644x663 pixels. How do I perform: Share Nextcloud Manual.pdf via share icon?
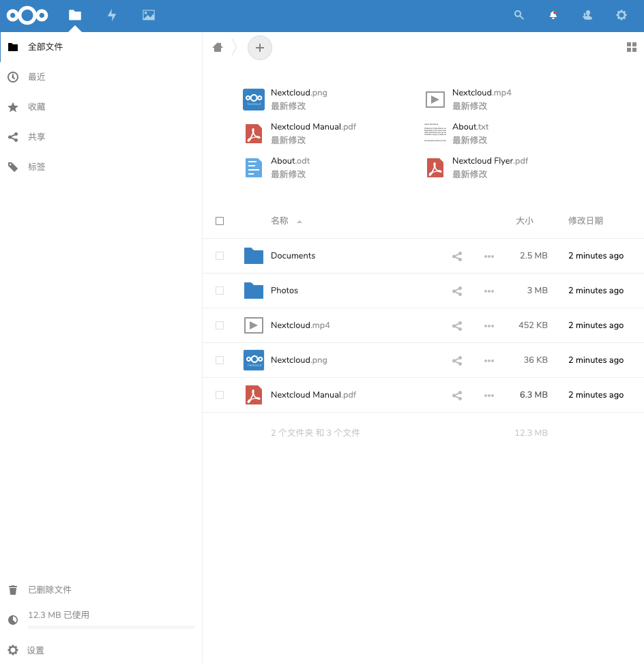(457, 396)
